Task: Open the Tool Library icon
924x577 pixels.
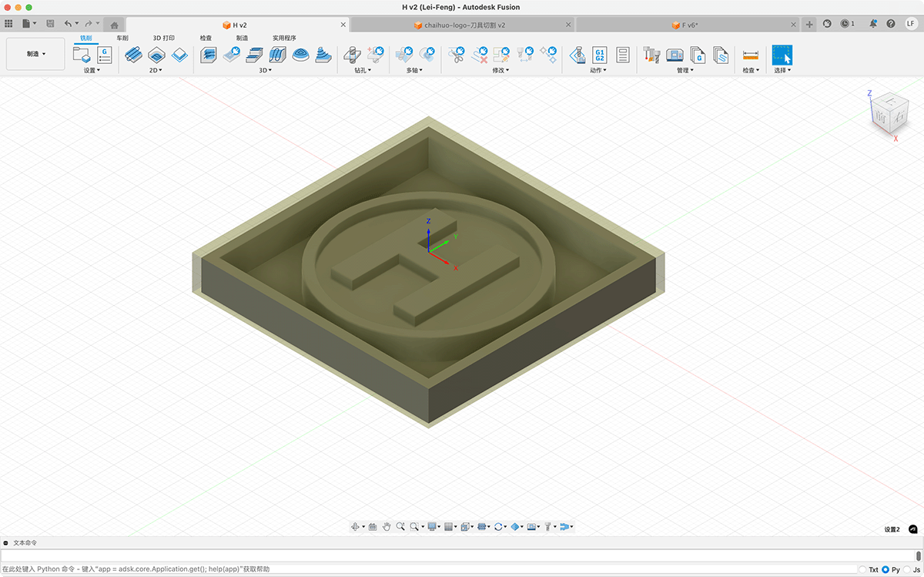Action: click(x=651, y=55)
